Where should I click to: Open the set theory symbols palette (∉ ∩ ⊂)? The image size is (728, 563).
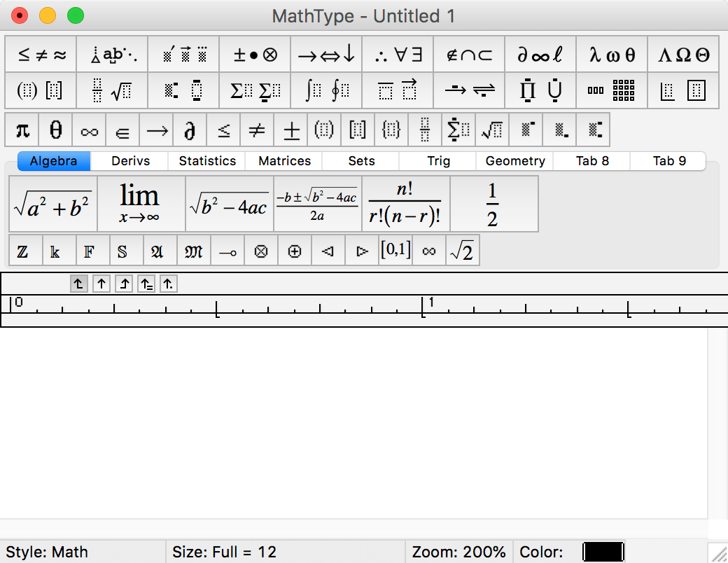click(x=469, y=55)
